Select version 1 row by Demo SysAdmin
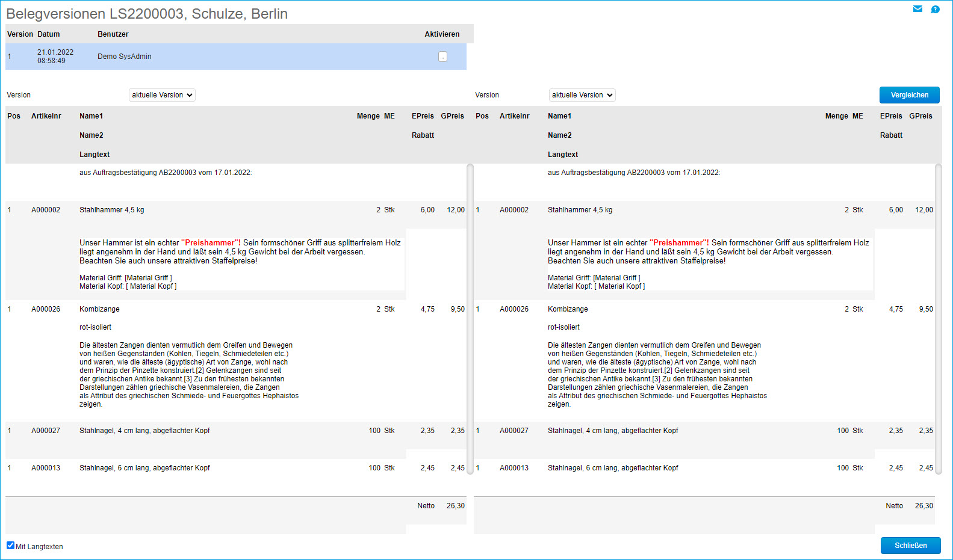953x560 pixels. (x=124, y=57)
